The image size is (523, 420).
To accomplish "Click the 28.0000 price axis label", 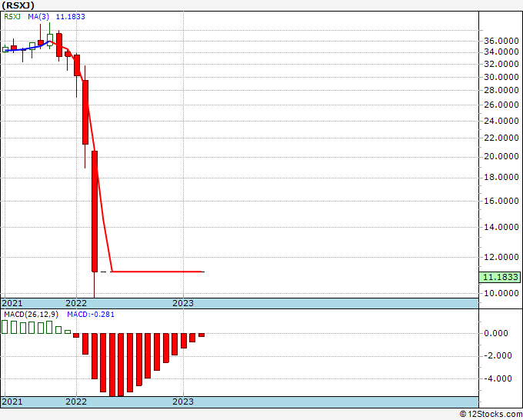I will pyautogui.click(x=501, y=90).
